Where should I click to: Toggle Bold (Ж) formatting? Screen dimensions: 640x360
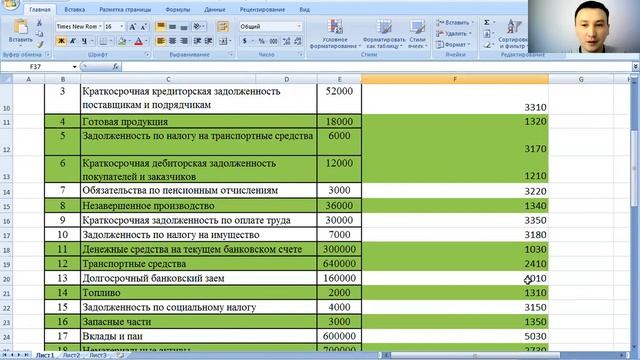tap(61, 41)
